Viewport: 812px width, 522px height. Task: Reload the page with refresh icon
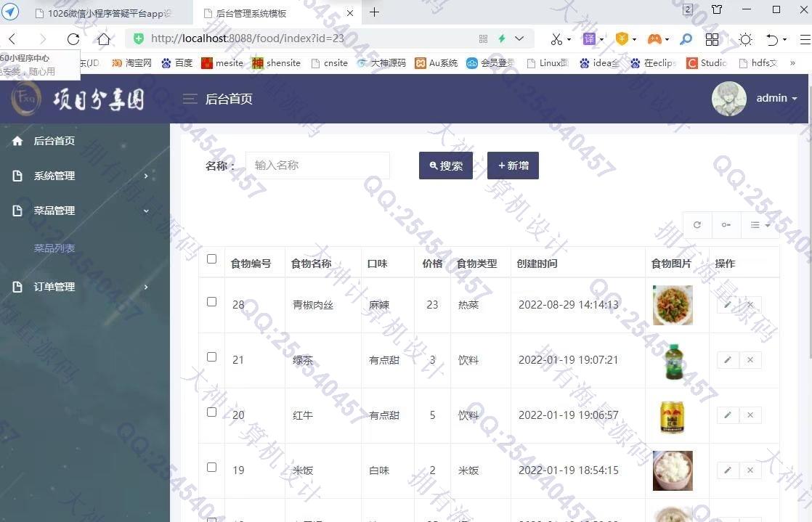[x=73, y=38]
